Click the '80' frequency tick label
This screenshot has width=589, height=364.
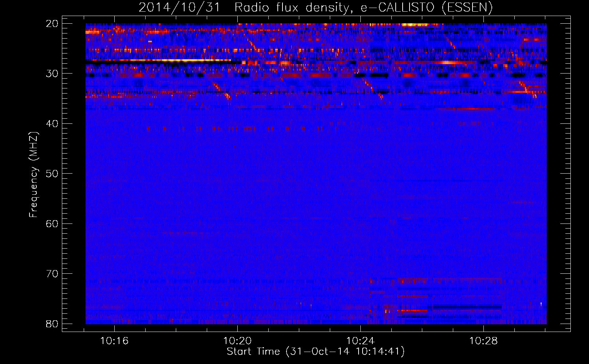[52, 324]
